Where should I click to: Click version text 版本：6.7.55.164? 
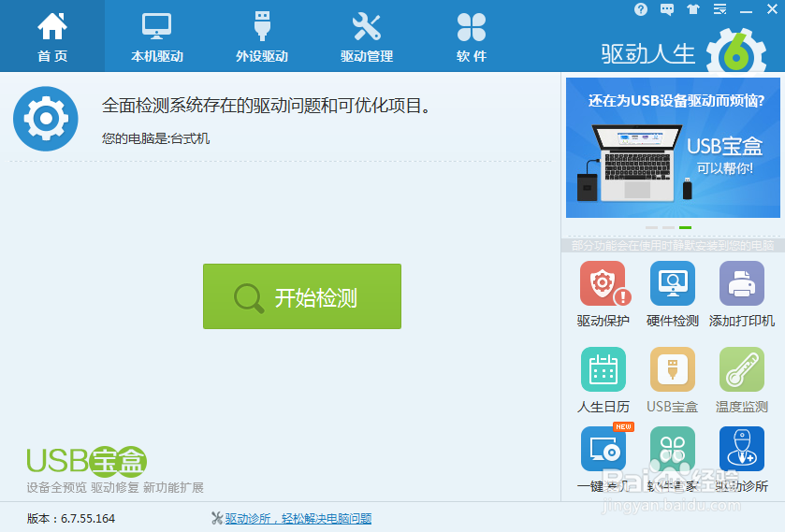click(x=70, y=519)
